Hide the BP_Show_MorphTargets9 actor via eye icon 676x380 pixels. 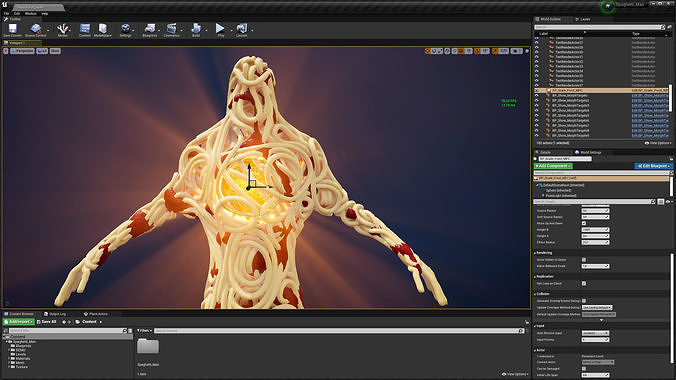537,135
